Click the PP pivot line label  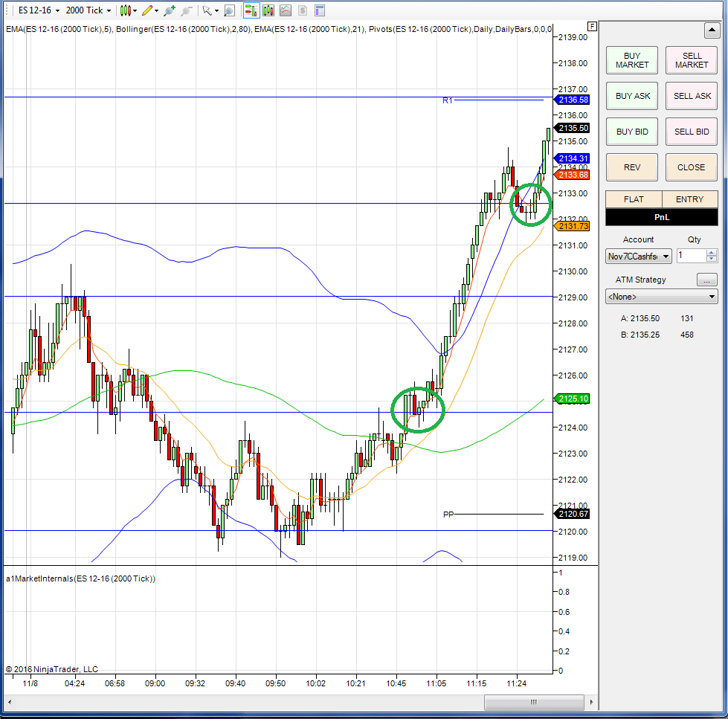[448, 515]
